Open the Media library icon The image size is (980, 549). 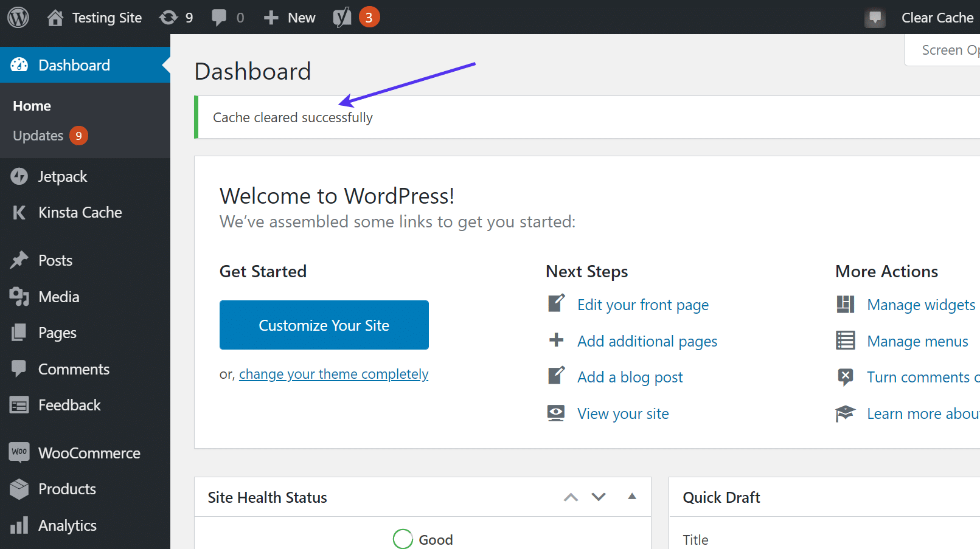(19, 297)
